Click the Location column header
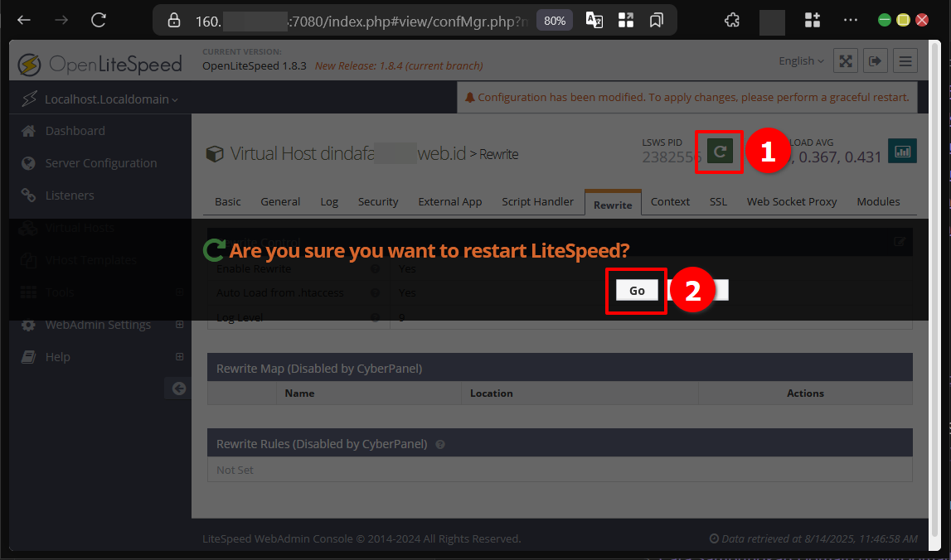951x560 pixels. coord(492,393)
